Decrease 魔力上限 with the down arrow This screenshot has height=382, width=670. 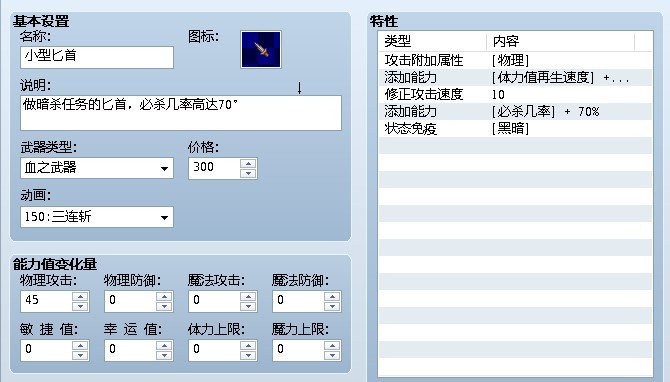[x=332, y=356]
